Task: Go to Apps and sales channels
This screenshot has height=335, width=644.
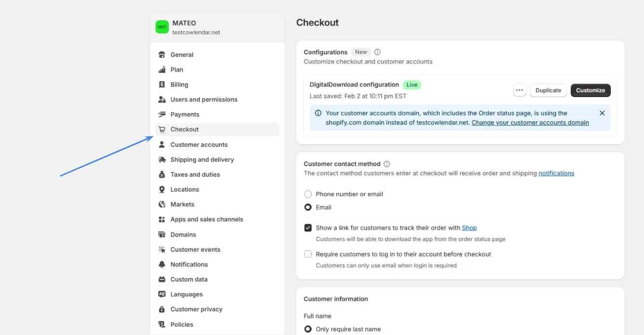Action: coord(217,219)
